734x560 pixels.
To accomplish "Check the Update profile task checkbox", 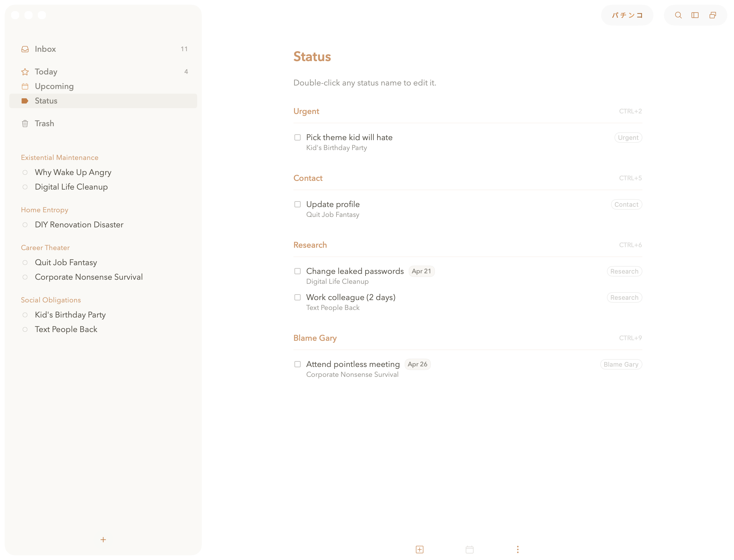I will point(297,204).
